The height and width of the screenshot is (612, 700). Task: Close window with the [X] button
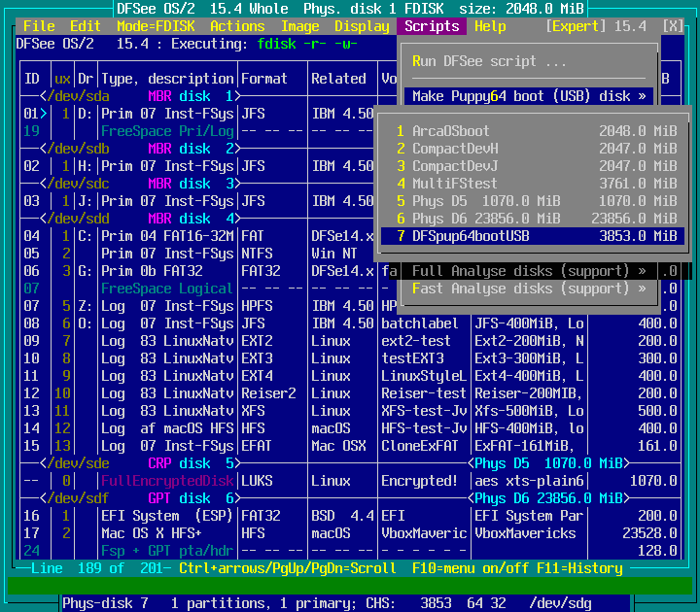[673, 26]
